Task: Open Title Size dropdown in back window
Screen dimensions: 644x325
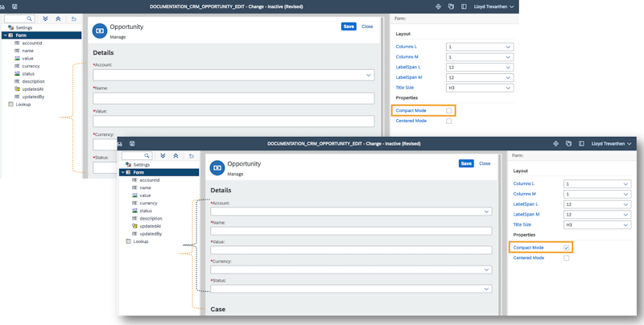Action: point(480,88)
